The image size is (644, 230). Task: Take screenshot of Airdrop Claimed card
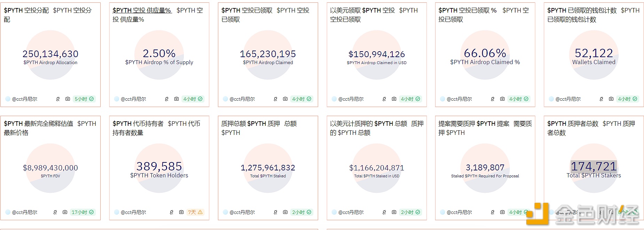click(x=285, y=99)
